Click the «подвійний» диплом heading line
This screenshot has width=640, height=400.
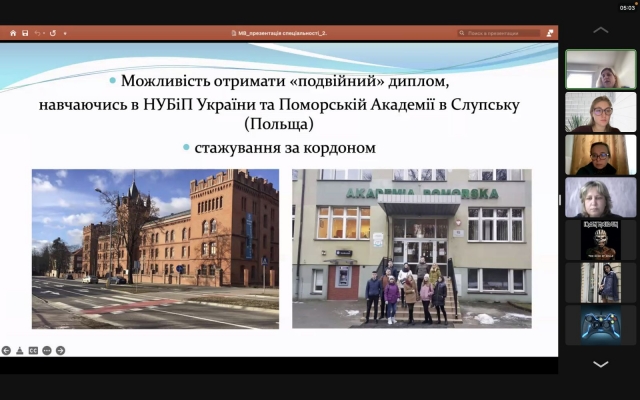[285, 81]
